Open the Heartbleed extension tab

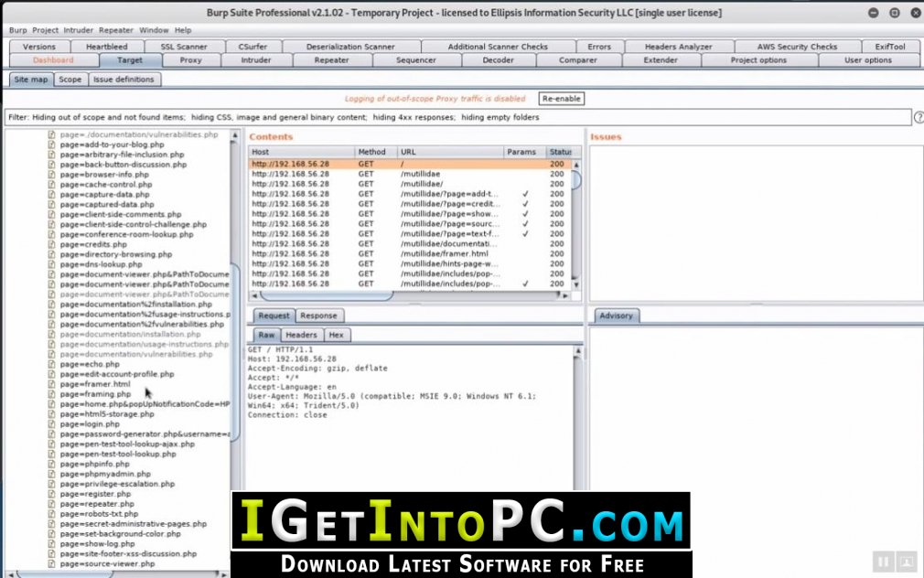[x=107, y=47]
